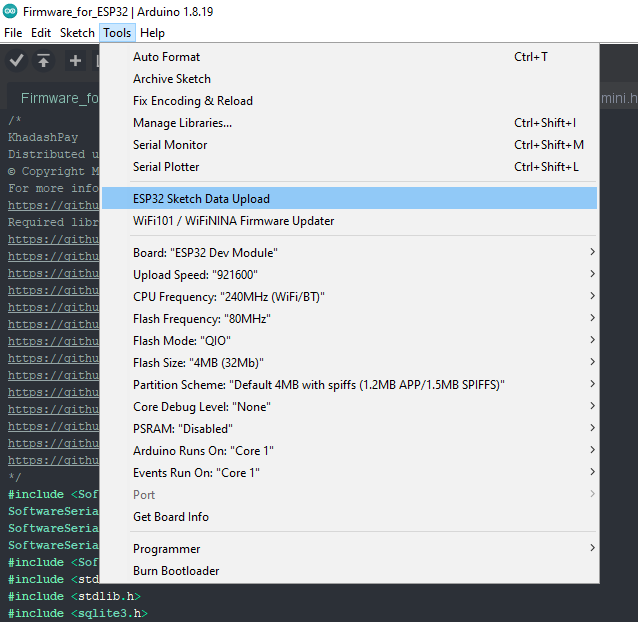Click the "For more info" comment line
Viewport: 638px width, 622px height.
click(x=53, y=188)
